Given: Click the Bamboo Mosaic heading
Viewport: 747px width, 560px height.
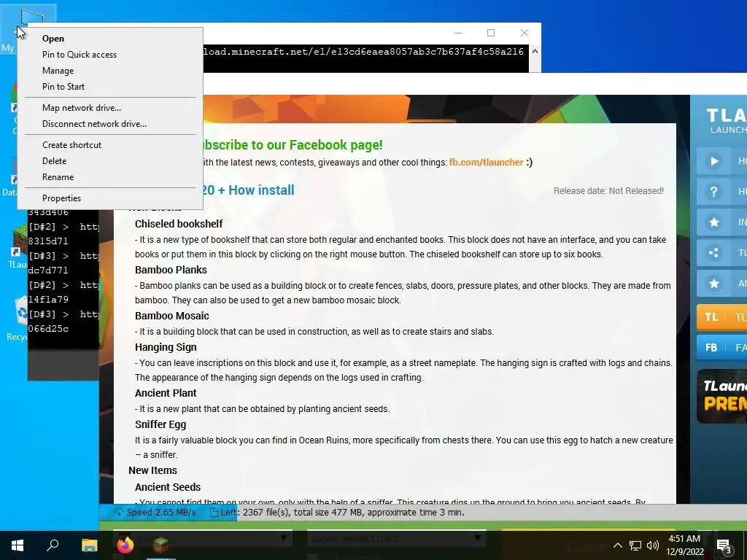Looking at the screenshot, I should [x=172, y=316].
